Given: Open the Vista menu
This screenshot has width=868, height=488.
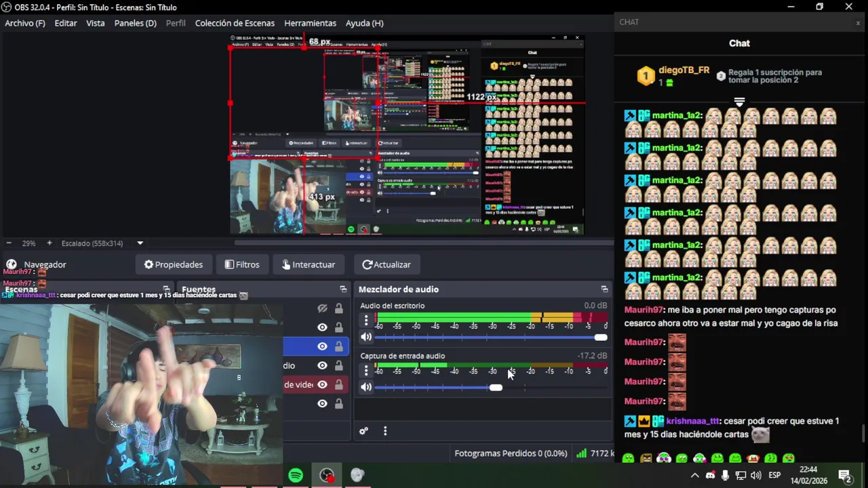Looking at the screenshot, I should (x=96, y=23).
